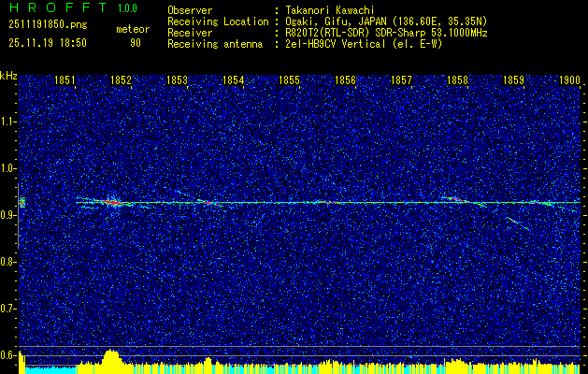Select the version number 1.0.0

tap(127, 8)
